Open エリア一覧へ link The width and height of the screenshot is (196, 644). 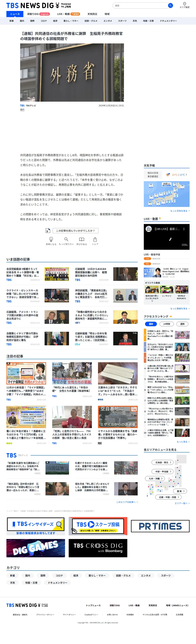coord(182,503)
